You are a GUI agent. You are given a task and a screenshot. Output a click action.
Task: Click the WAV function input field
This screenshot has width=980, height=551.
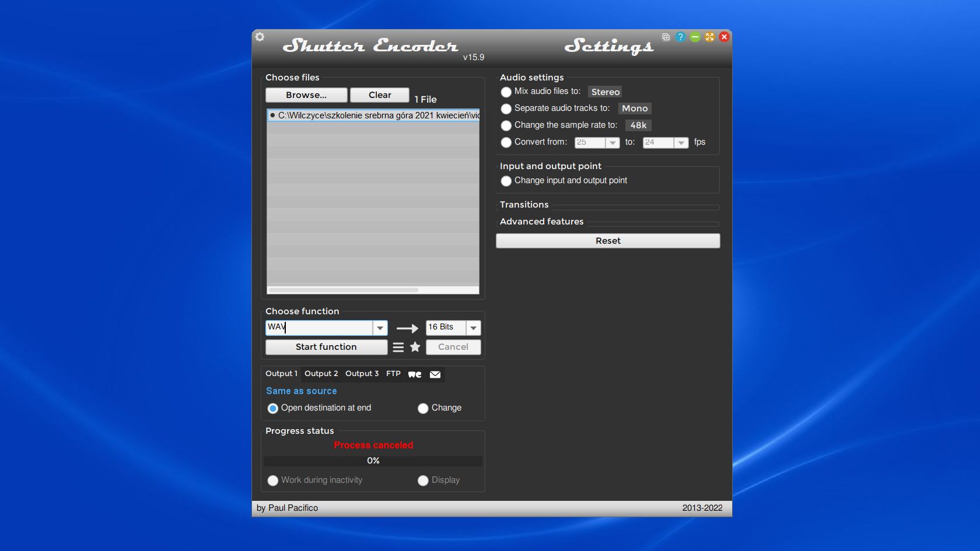tap(319, 328)
